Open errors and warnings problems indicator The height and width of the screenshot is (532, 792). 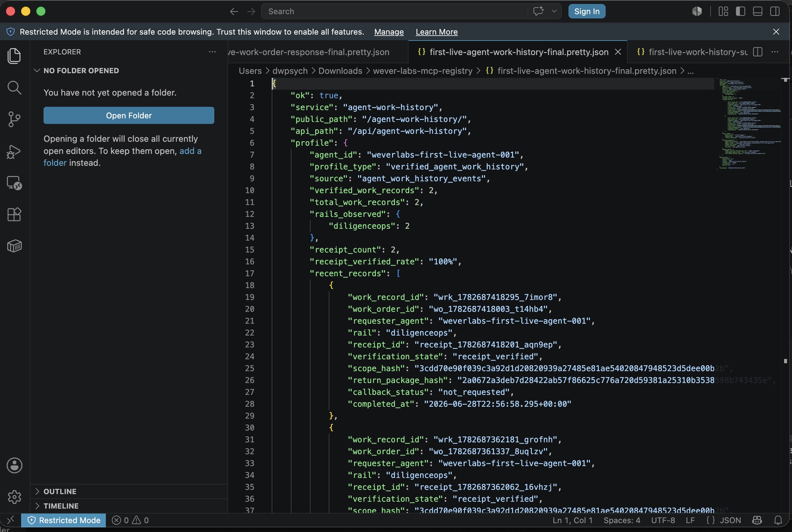[x=130, y=520]
